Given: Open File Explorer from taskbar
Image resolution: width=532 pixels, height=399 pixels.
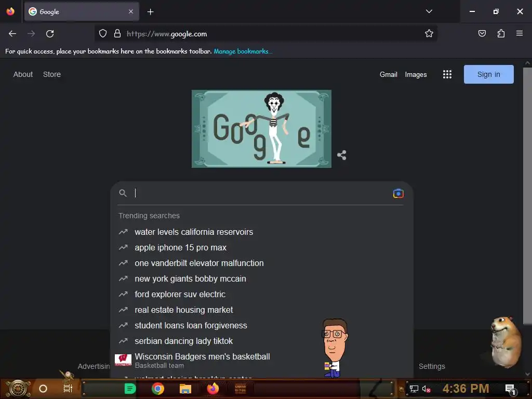Looking at the screenshot, I should pyautogui.click(x=185, y=389).
